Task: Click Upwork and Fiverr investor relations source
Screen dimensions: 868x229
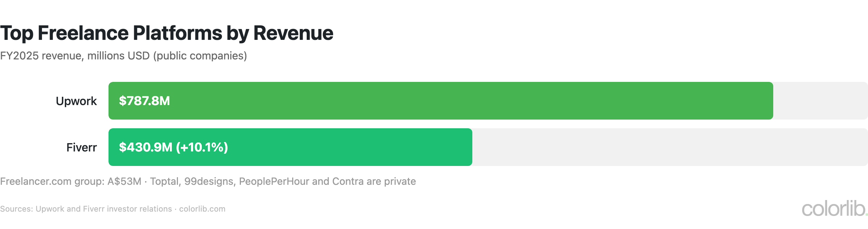Action: [x=104, y=209]
